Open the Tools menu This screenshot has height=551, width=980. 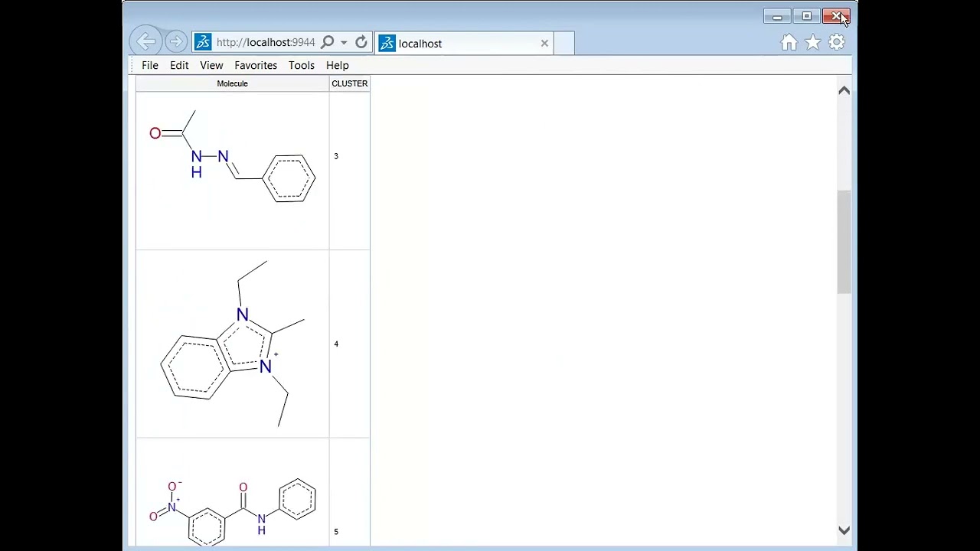point(302,65)
